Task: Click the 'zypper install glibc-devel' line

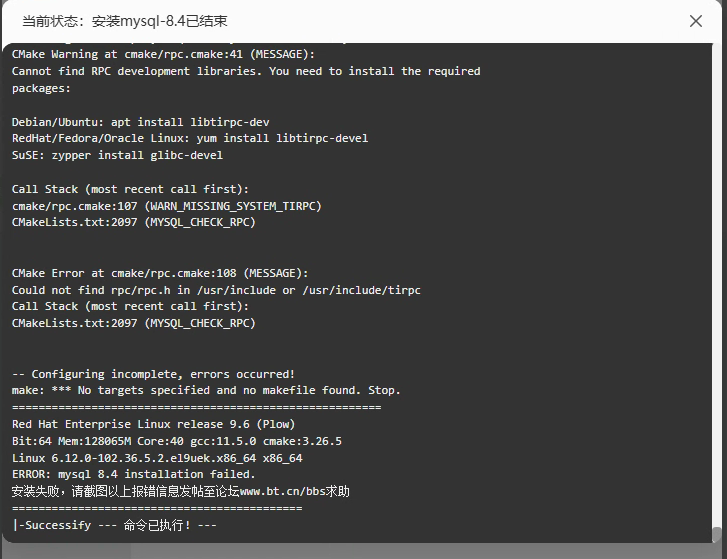Action: (x=117, y=155)
